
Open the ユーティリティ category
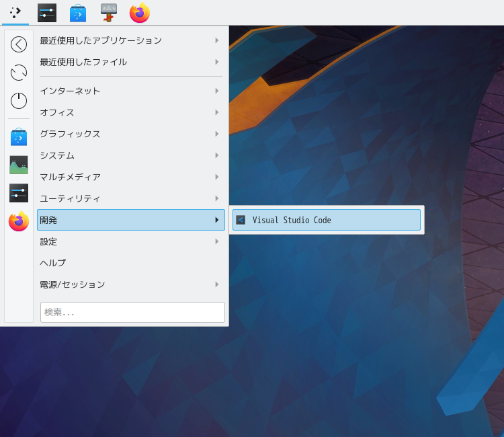click(131, 198)
